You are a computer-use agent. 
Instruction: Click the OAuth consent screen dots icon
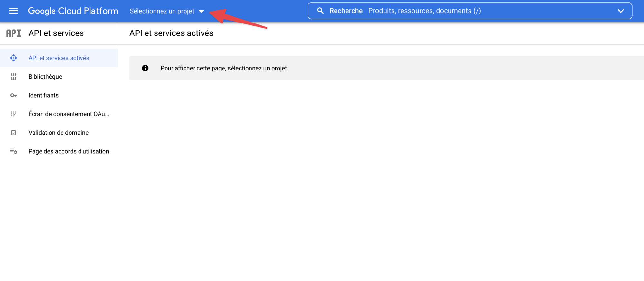coord(14,114)
